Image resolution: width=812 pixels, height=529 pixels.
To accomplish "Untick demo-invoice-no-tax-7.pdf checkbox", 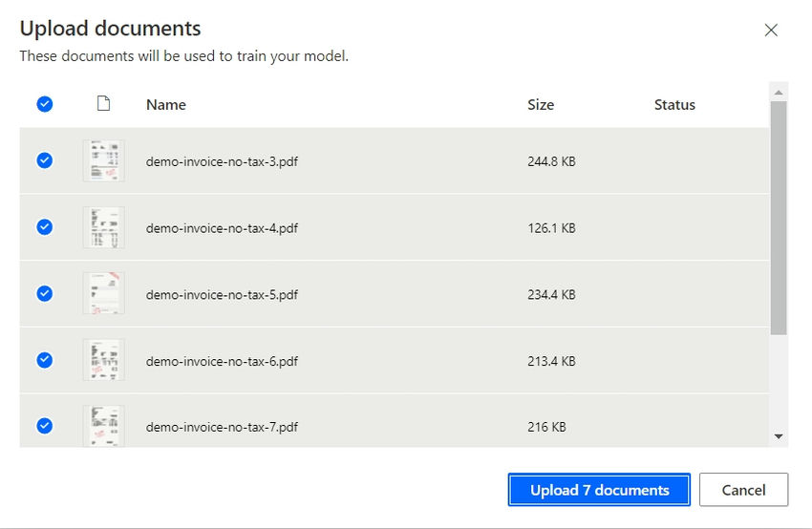I will pyautogui.click(x=45, y=426).
